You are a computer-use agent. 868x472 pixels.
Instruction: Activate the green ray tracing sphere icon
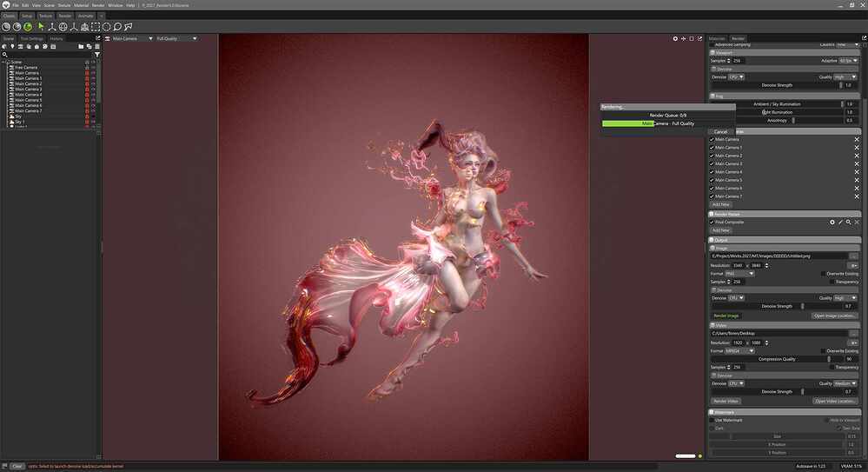[x=27, y=27]
